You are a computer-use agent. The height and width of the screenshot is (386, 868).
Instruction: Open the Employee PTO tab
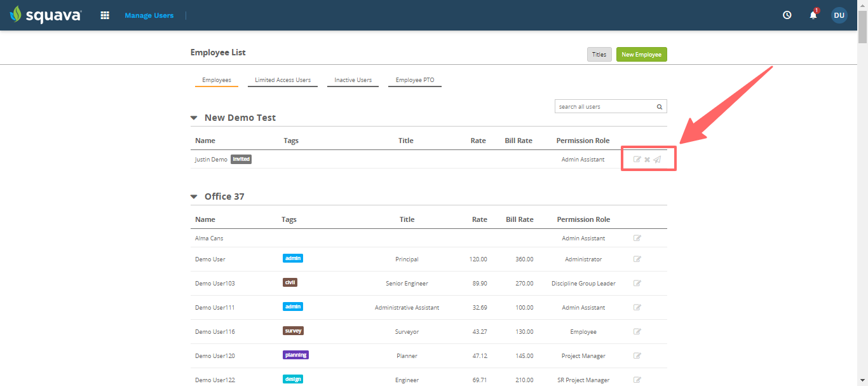[x=415, y=80]
